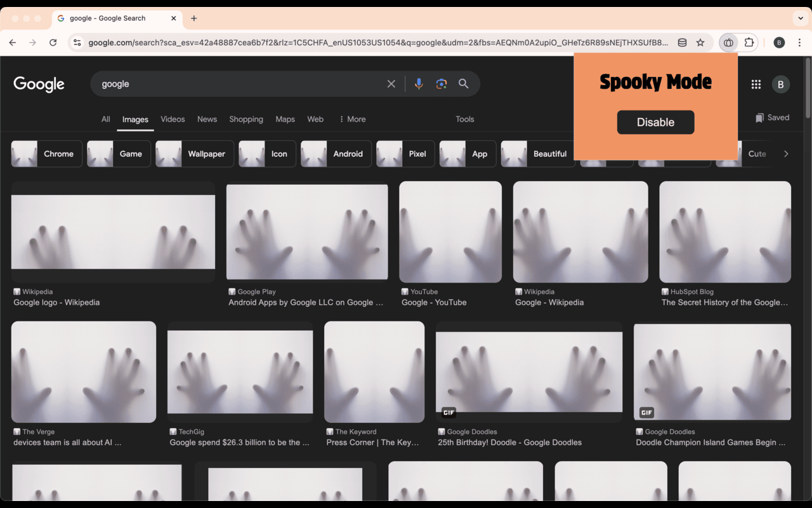Click the 'Google spend $26.3 billion' caption
This screenshot has width=812, height=508.
pyautogui.click(x=239, y=443)
